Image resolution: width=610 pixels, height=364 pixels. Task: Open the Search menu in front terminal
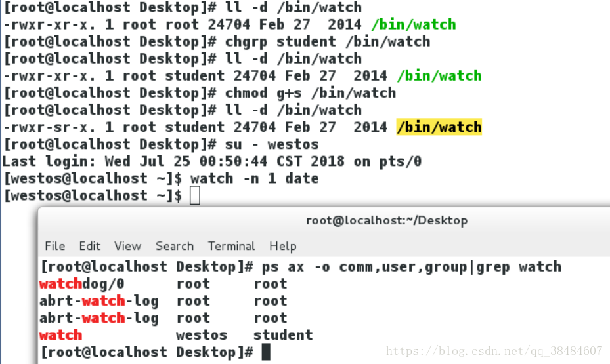click(175, 246)
